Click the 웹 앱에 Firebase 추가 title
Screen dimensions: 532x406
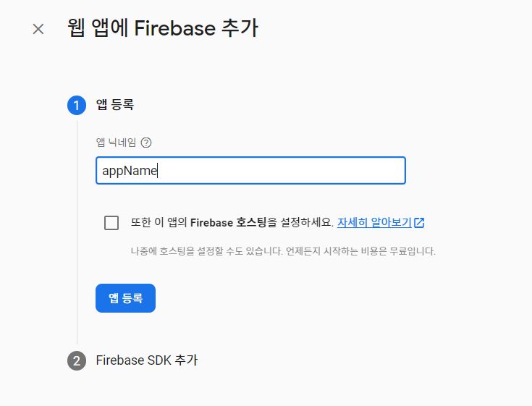[162, 29]
